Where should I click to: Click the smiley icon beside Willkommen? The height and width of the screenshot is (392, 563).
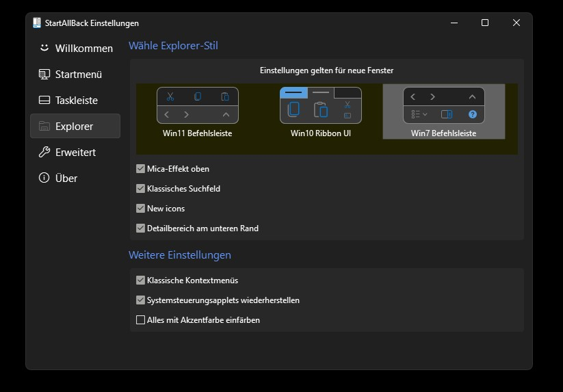[44, 48]
